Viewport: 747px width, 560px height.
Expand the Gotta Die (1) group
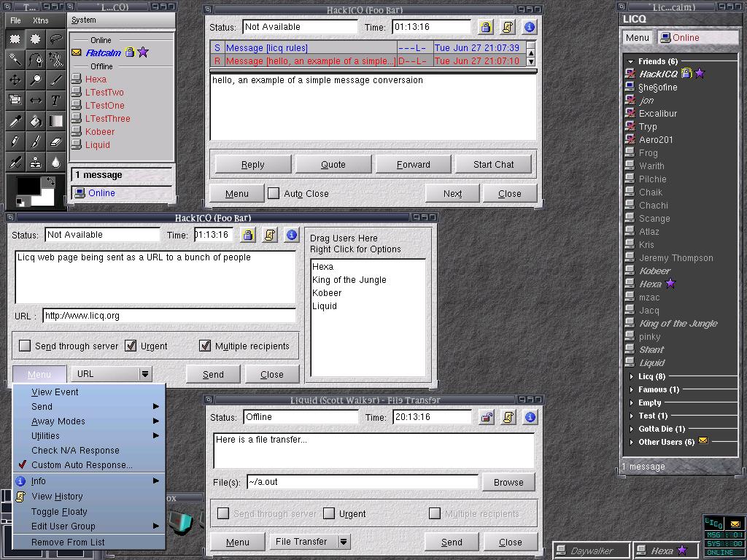pos(631,429)
